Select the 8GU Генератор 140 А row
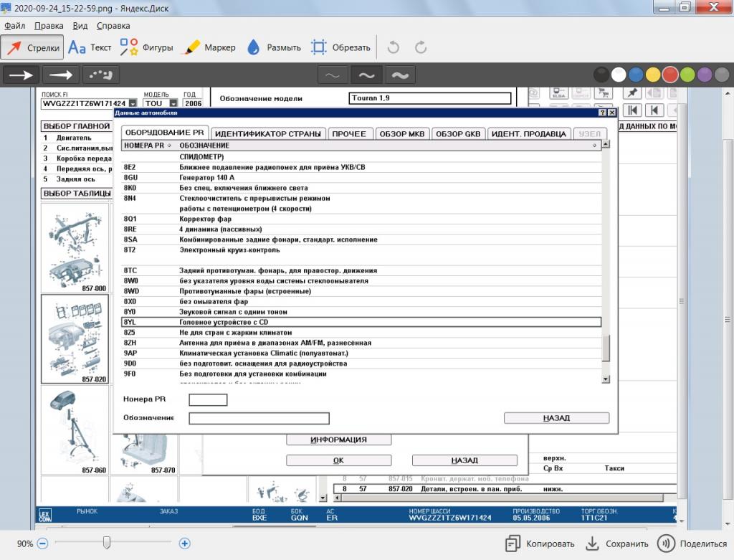This screenshot has width=734, height=560. [x=361, y=177]
